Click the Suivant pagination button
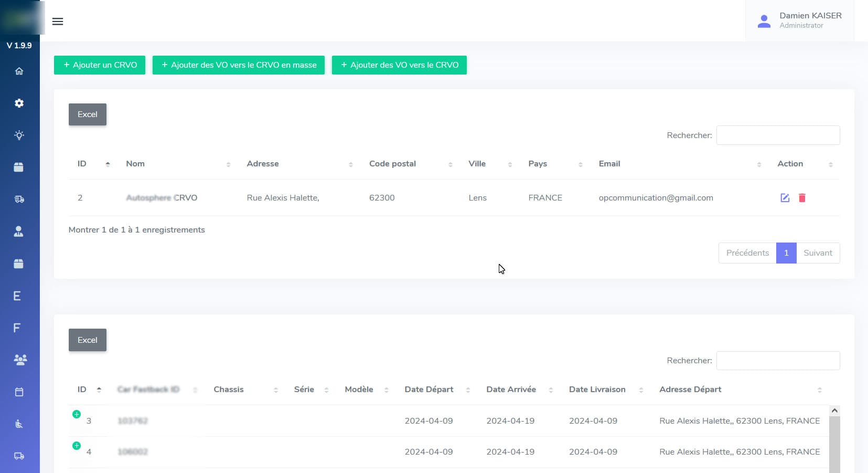The image size is (868, 473). tap(818, 253)
